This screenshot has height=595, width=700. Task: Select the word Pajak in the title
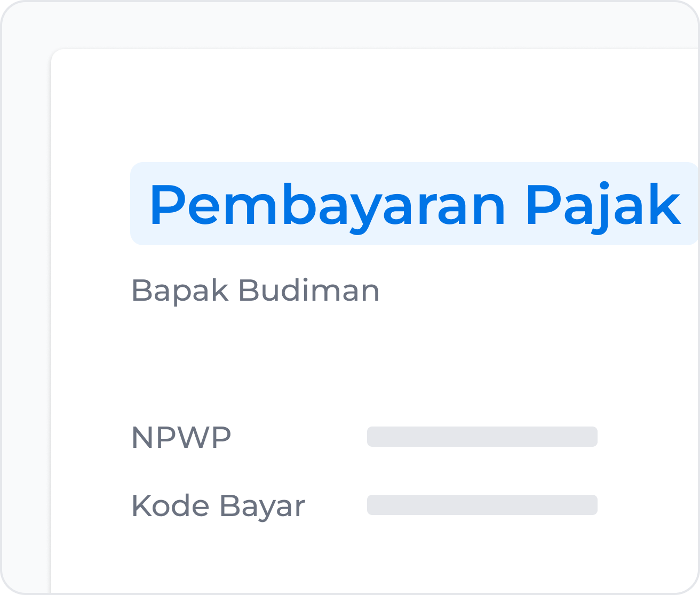click(603, 205)
